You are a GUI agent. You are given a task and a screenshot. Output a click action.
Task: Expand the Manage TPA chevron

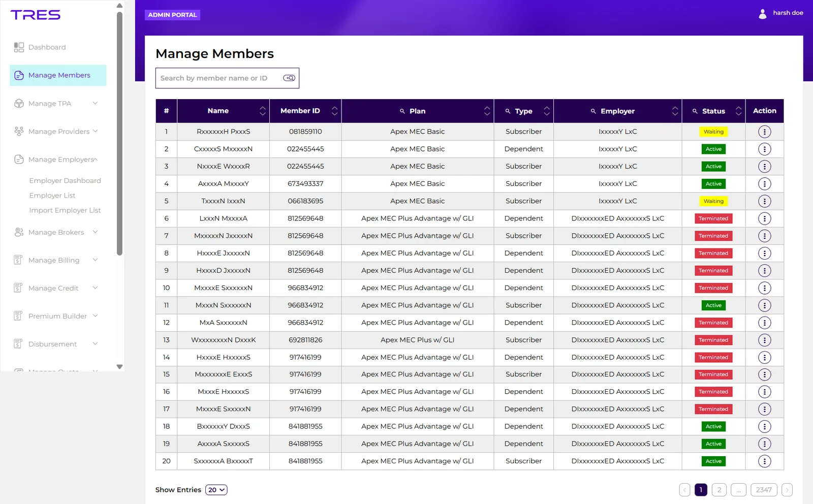pyautogui.click(x=95, y=103)
